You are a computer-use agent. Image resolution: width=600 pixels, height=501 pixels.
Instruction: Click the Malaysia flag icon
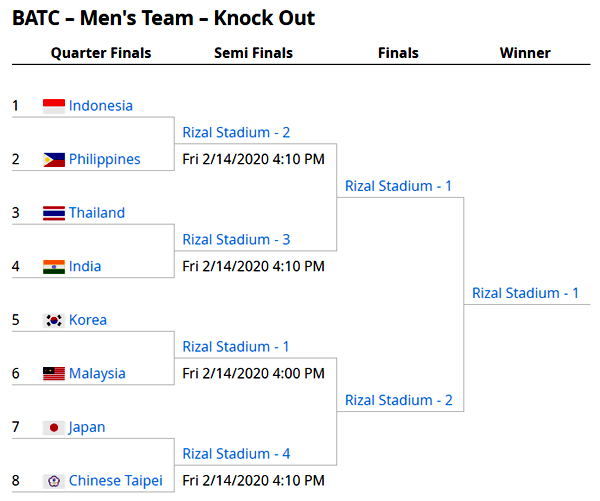(x=54, y=374)
